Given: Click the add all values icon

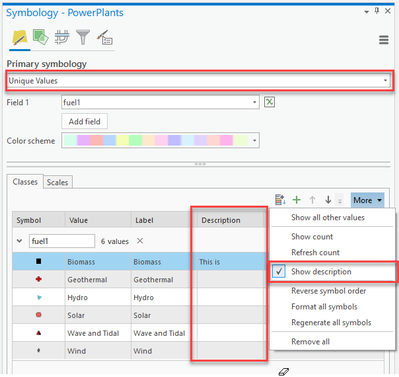Looking at the screenshot, I should tap(280, 200).
